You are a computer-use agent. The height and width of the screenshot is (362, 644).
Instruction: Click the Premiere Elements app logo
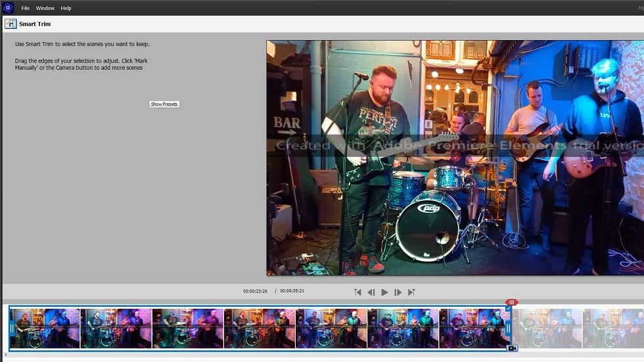click(x=8, y=7)
